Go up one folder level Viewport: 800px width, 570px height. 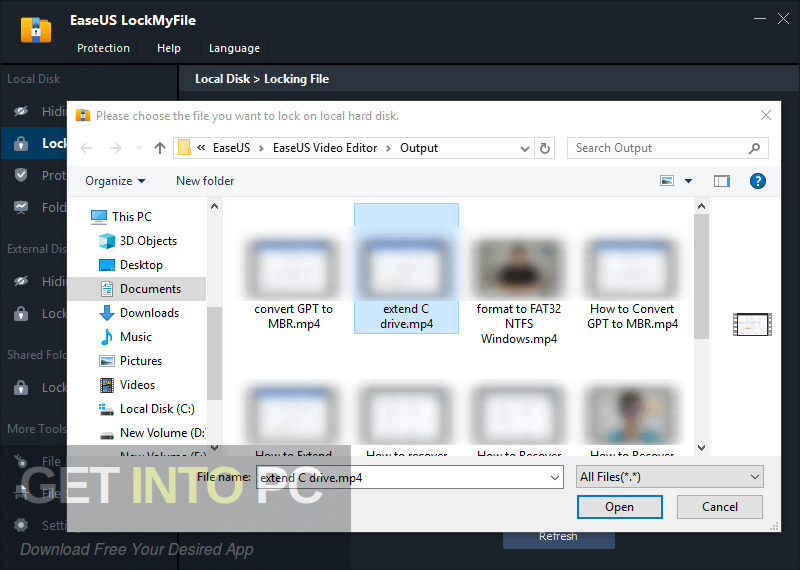click(x=160, y=148)
